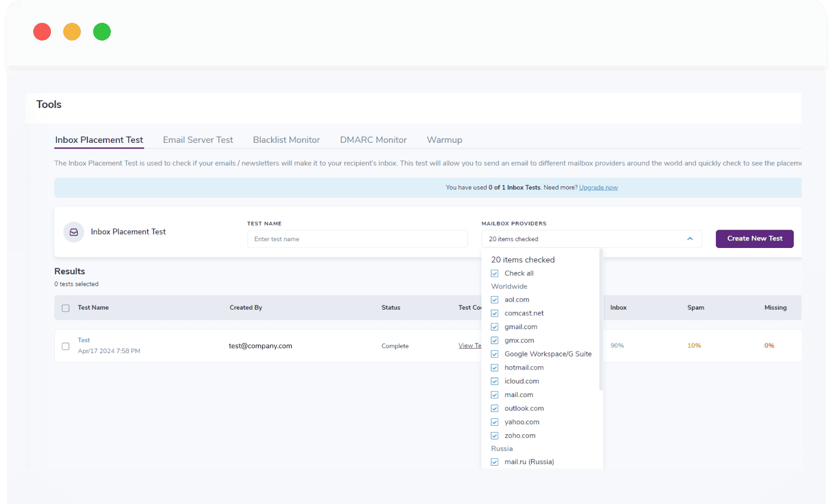Switch to the DMARC Monitor tab
Image resolution: width=832 pixels, height=504 pixels.
[x=373, y=139]
